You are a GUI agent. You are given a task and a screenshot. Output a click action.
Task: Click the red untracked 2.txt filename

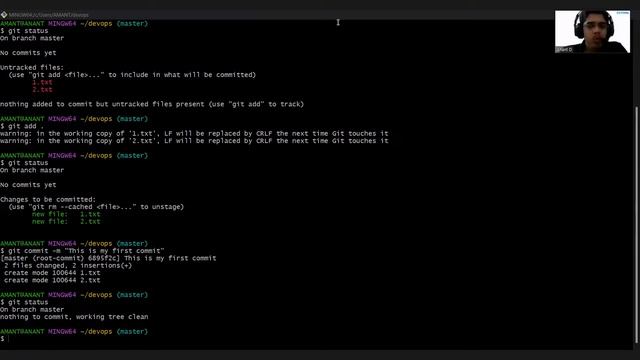tap(42, 89)
